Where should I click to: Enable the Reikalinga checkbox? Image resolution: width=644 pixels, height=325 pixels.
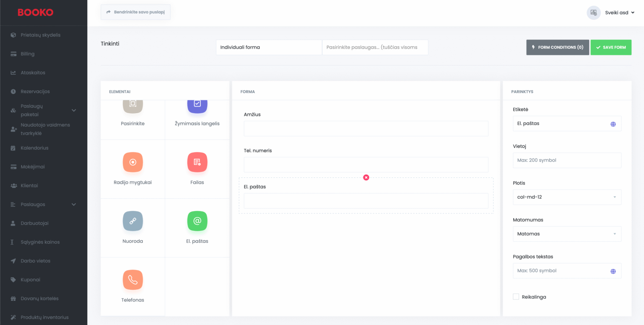coord(516,297)
